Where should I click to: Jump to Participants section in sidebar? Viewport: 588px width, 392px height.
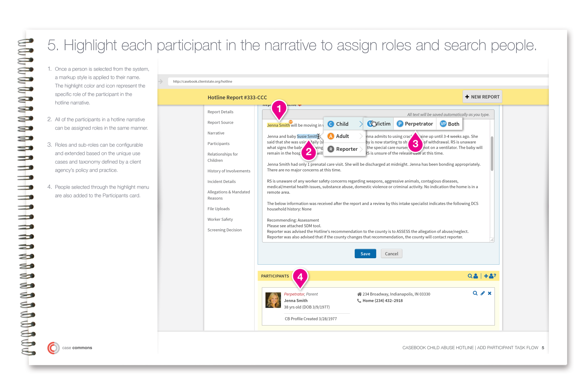coord(218,144)
